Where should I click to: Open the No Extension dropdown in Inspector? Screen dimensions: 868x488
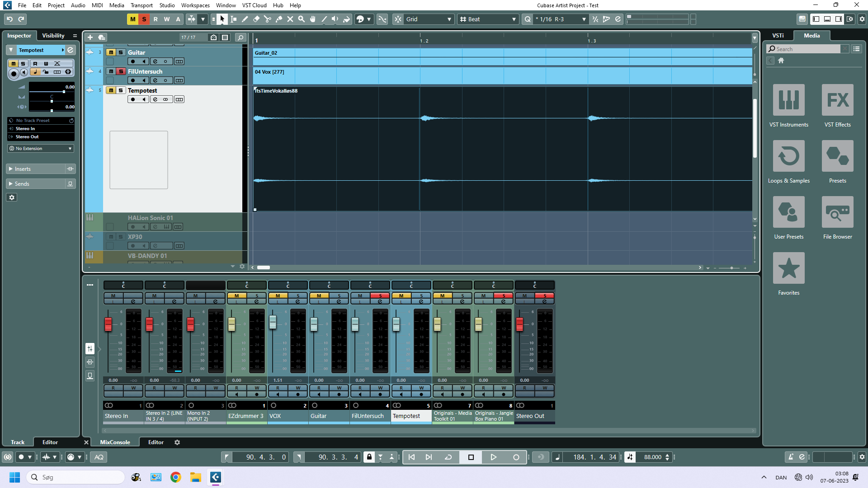tap(41, 148)
